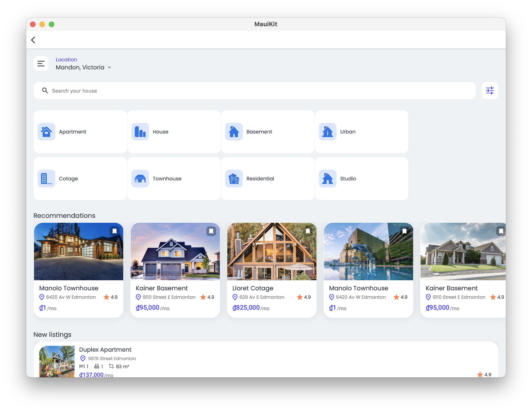This screenshot has width=532, height=412.
Task: Click the back arrow icon
Action: tap(33, 40)
